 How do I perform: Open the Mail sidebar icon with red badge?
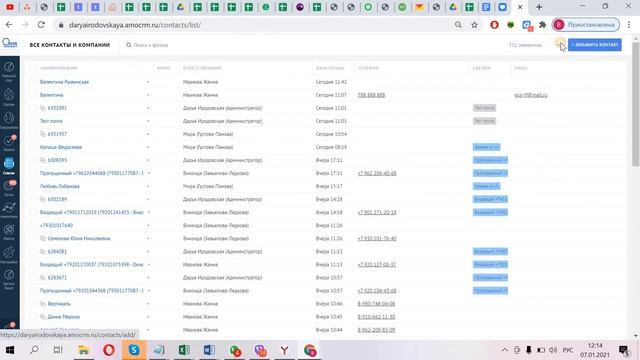pos(9,188)
